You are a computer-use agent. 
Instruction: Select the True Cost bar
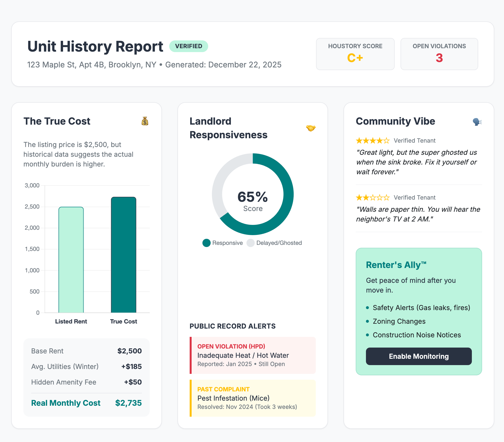(123, 255)
